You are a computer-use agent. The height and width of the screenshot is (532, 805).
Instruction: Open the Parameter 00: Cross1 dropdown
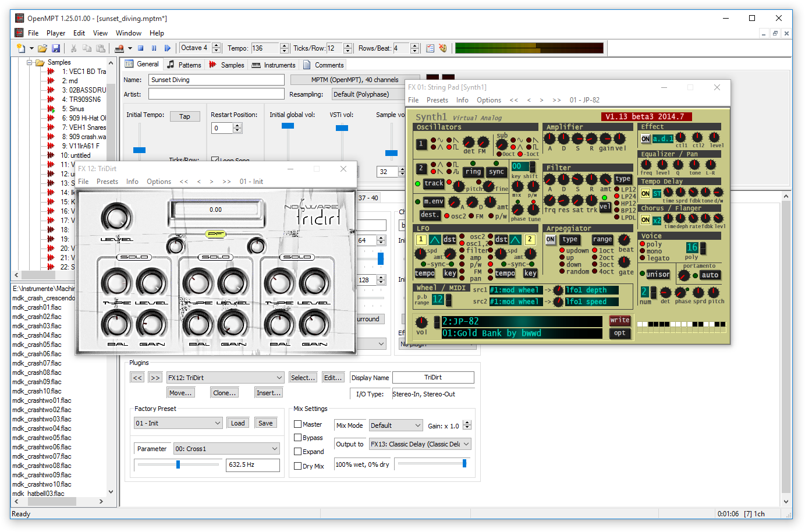click(x=226, y=449)
